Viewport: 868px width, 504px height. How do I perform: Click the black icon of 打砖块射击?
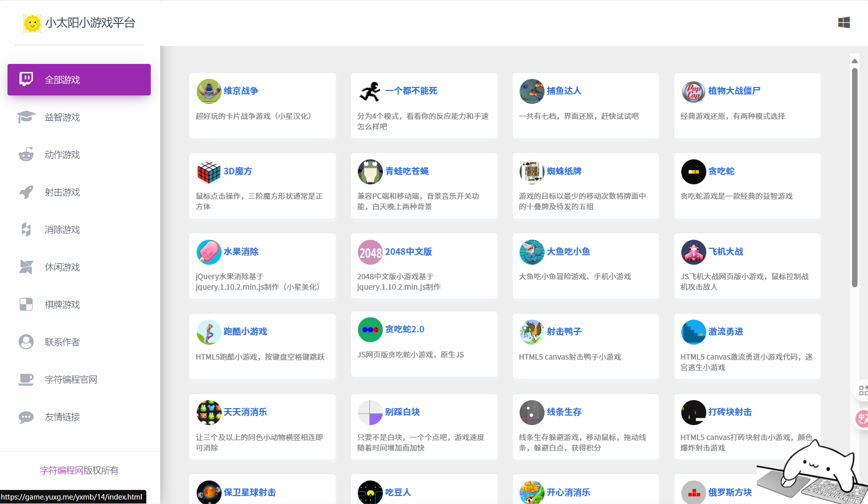[694, 412]
